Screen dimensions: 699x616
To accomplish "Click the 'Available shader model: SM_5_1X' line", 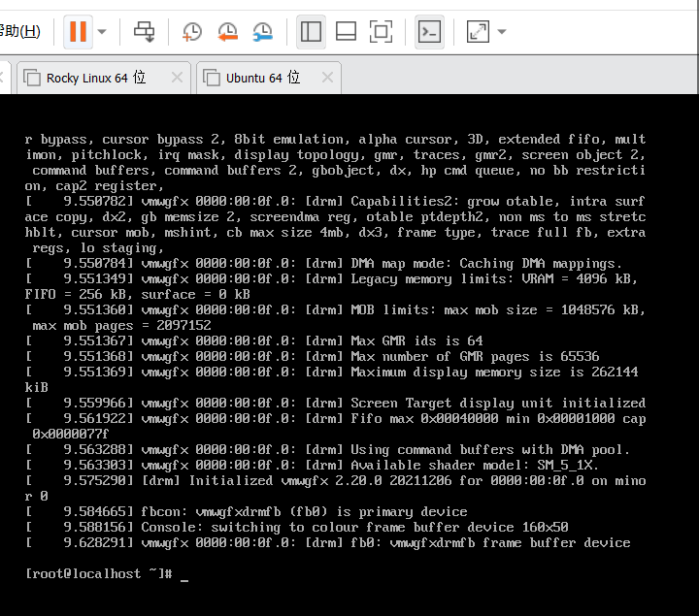I will click(x=312, y=465).
